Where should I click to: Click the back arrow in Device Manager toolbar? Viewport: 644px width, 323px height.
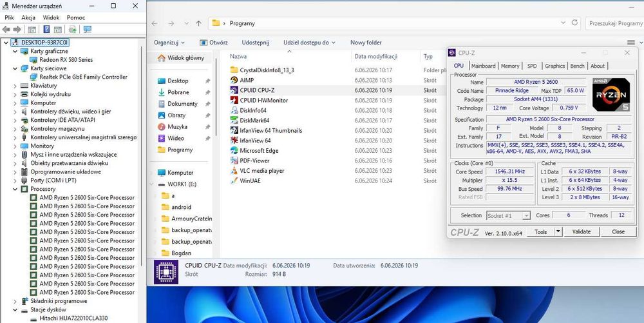click(x=6, y=30)
